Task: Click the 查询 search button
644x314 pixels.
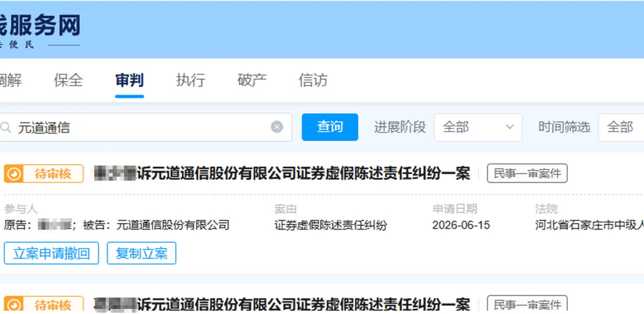Action: pyautogui.click(x=330, y=127)
